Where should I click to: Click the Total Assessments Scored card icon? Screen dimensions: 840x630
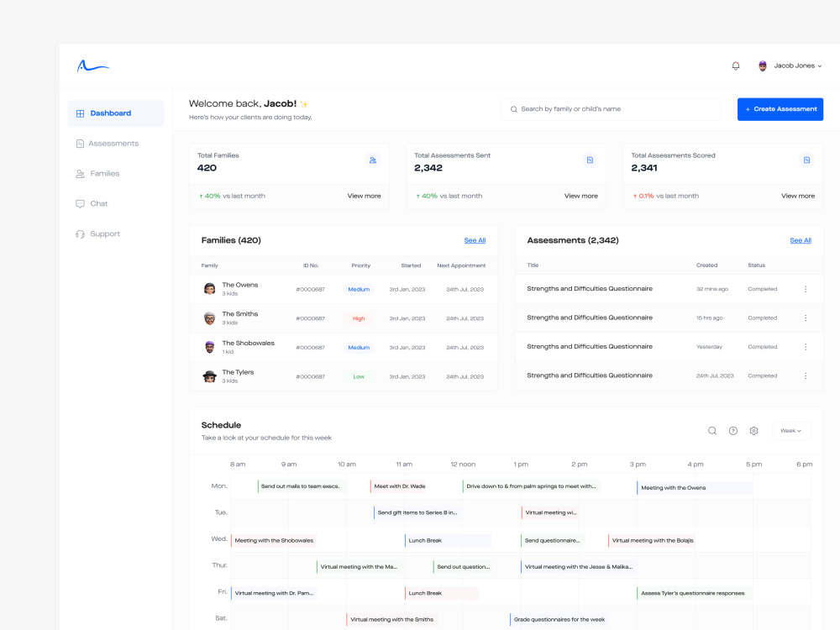click(806, 160)
